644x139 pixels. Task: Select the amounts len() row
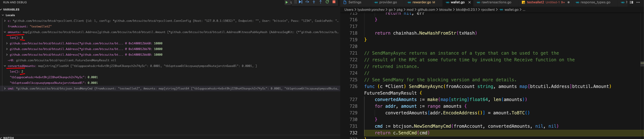coord(170,38)
